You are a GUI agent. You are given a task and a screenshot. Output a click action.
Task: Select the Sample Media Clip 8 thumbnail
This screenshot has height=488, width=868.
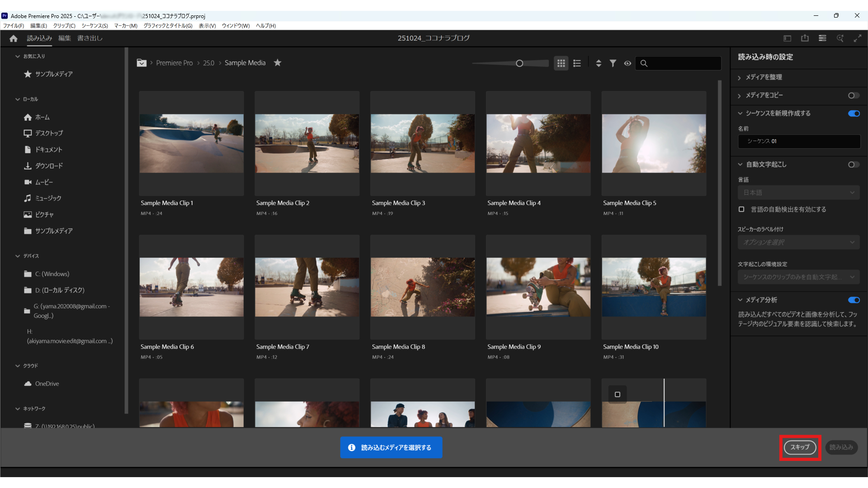(423, 287)
